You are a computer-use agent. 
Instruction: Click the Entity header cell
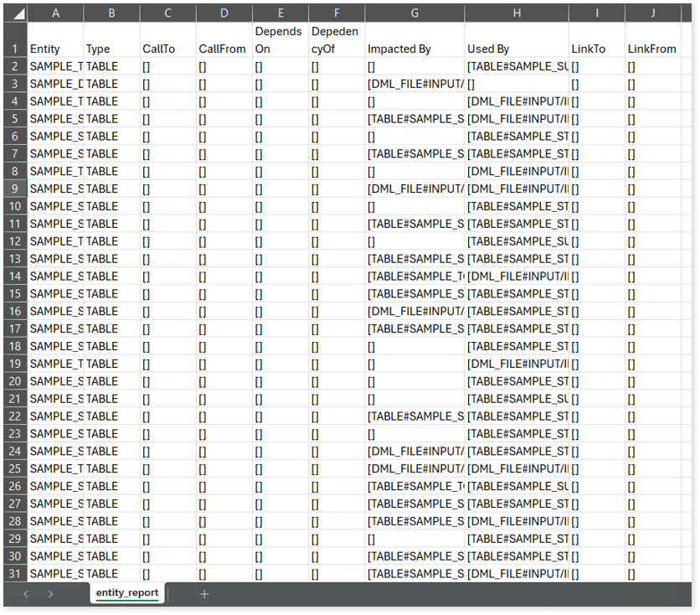point(55,40)
